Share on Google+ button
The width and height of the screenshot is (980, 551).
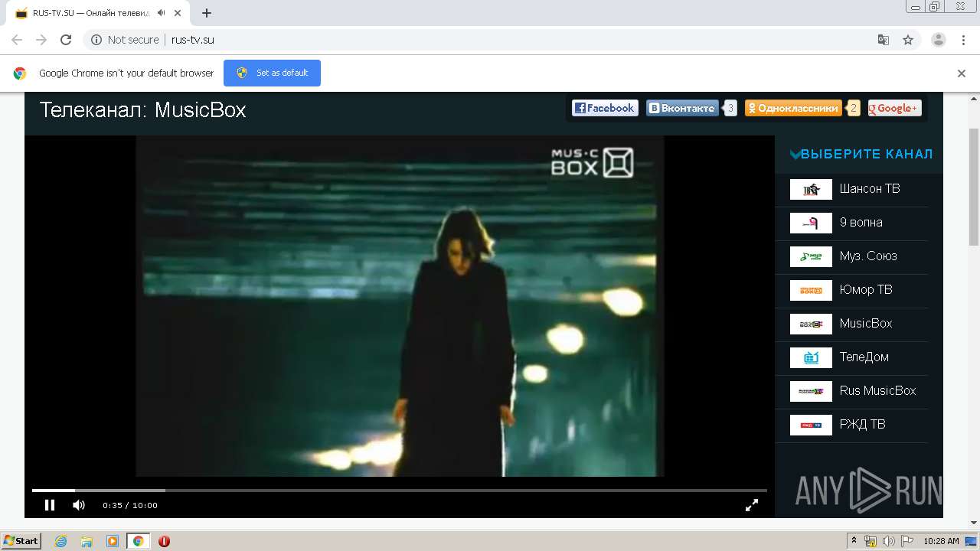click(x=894, y=109)
